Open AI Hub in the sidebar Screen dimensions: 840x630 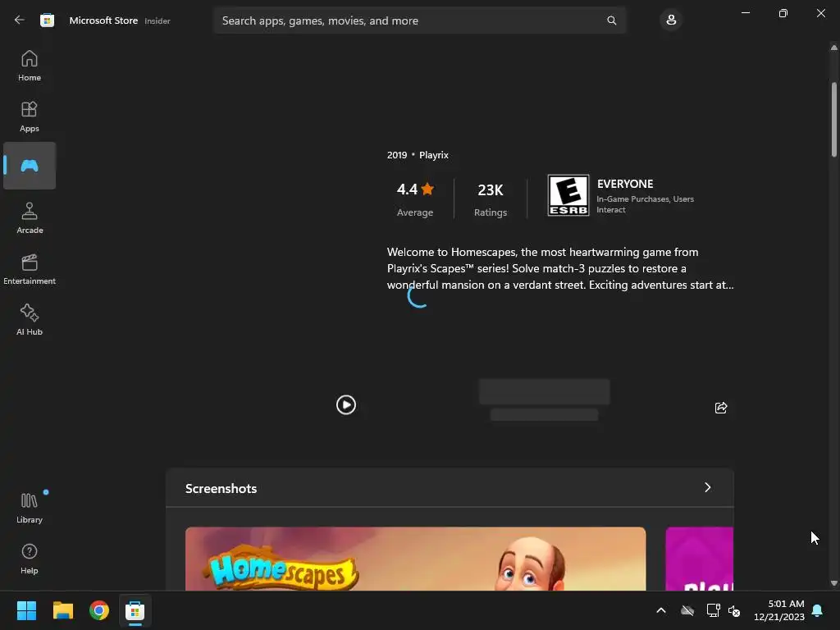pyautogui.click(x=30, y=320)
